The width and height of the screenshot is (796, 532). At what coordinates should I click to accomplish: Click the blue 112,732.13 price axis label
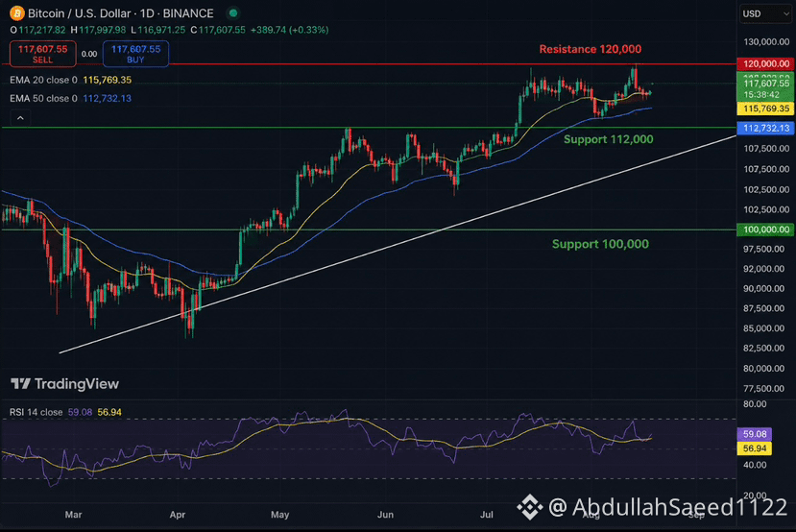(x=765, y=128)
